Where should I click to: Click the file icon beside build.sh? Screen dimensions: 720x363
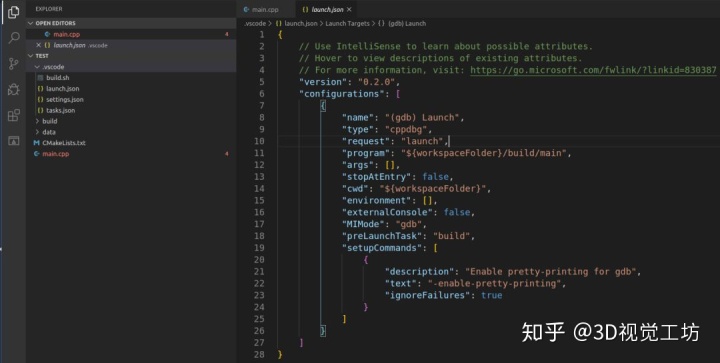point(40,78)
